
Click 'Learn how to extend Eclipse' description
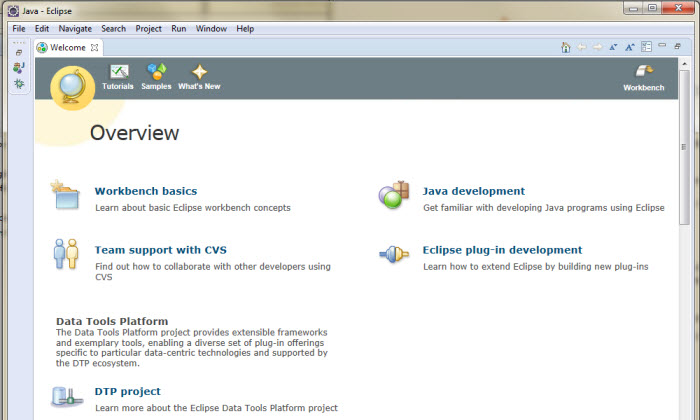coord(536,266)
